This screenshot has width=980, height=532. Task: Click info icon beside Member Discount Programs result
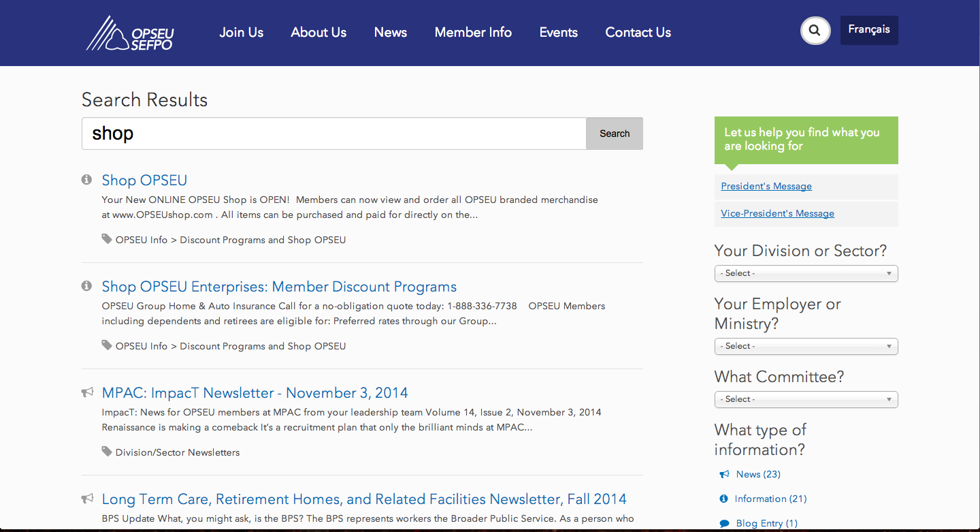(86, 286)
